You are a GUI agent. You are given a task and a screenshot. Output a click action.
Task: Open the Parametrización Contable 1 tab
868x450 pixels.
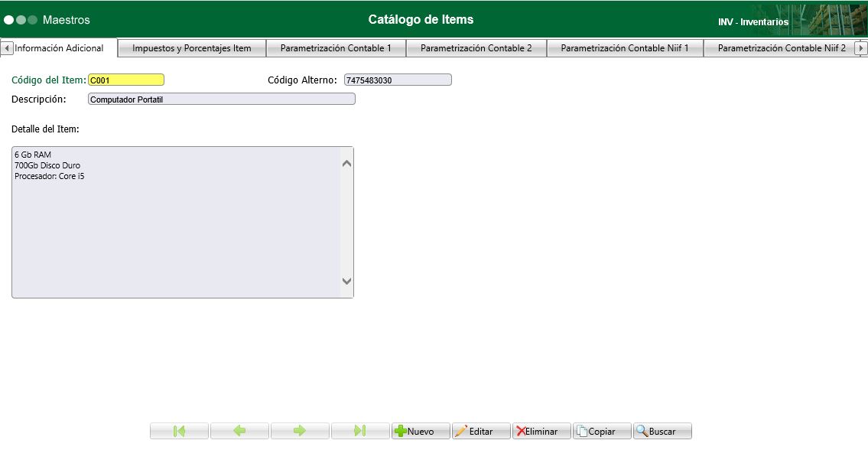click(336, 48)
